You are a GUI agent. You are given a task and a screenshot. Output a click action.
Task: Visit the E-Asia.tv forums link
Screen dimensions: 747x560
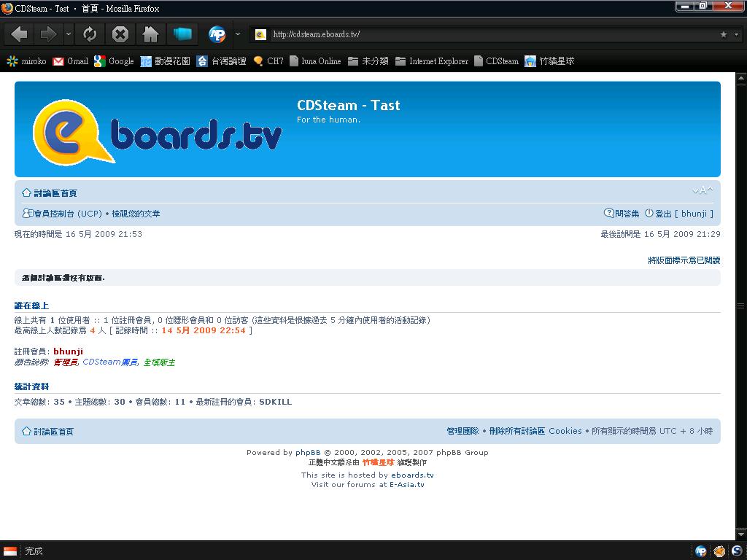[407, 484]
